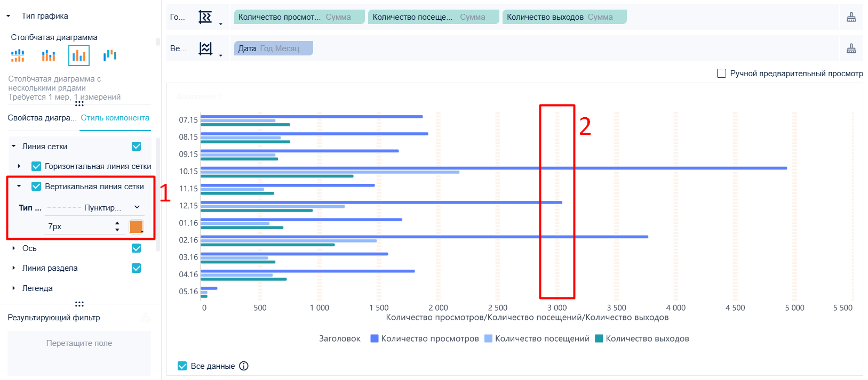The image size is (868, 380).
Task: Switch to Стиль компонента tab
Action: [x=115, y=118]
